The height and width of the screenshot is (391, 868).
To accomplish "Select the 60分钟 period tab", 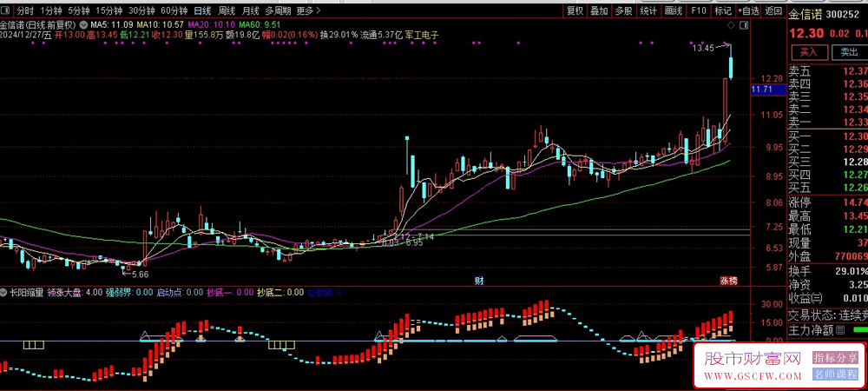I will [174, 10].
